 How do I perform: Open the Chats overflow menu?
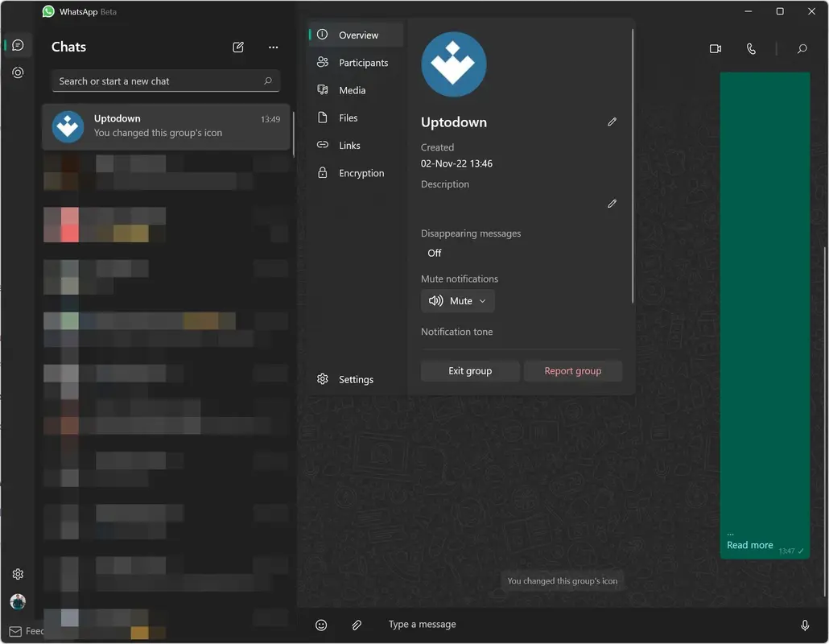[x=273, y=47]
